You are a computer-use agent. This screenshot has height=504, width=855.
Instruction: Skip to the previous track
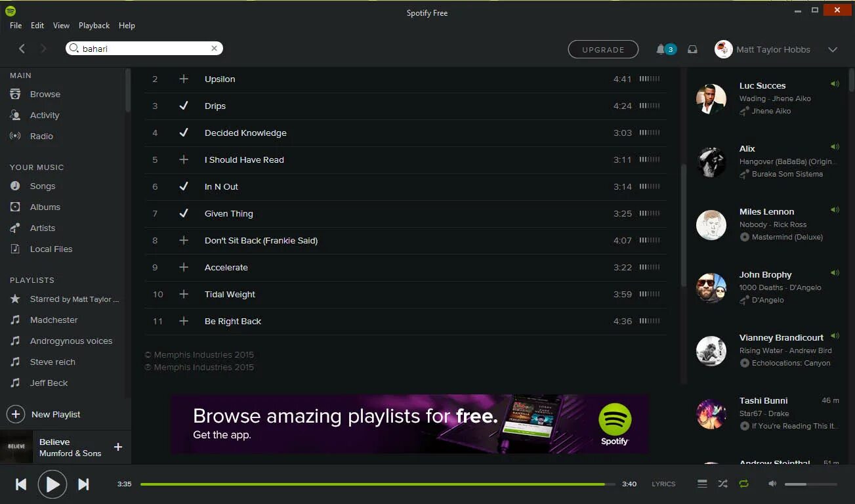pyautogui.click(x=21, y=484)
